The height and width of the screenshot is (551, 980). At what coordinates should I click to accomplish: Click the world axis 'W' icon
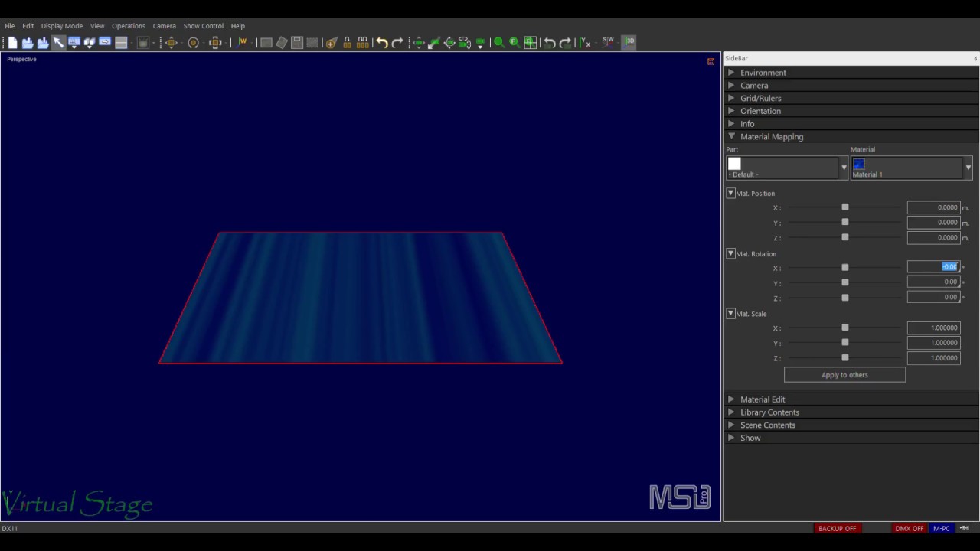pyautogui.click(x=243, y=43)
